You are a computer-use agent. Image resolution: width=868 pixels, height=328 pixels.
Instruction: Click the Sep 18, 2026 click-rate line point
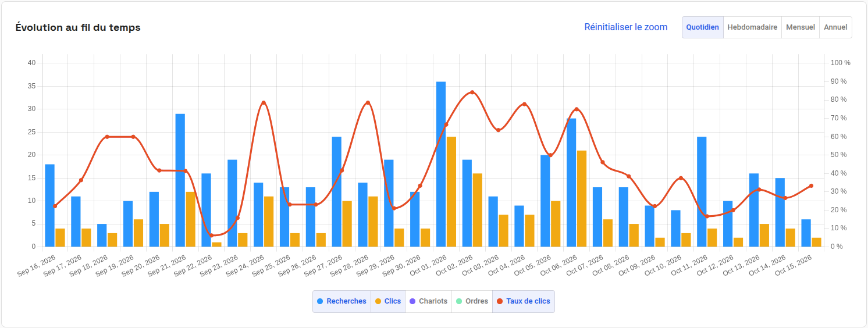pyautogui.click(x=107, y=137)
